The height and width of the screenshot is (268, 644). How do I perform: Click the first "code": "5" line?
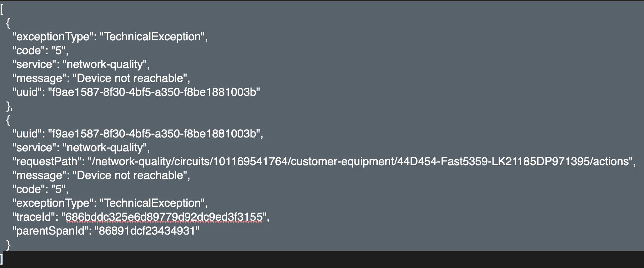click(x=40, y=50)
